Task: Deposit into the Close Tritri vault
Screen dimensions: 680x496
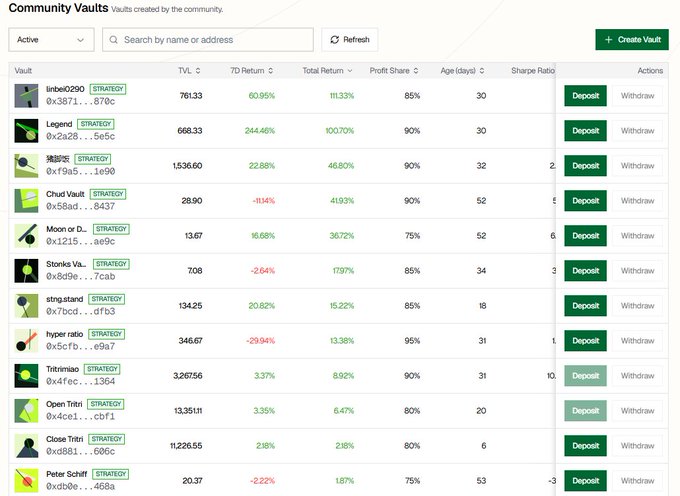Action: (x=585, y=446)
